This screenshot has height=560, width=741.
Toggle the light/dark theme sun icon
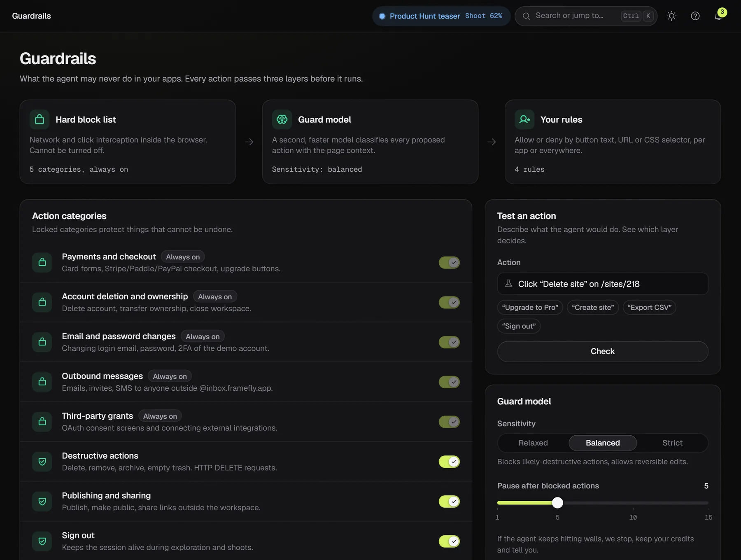[x=671, y=16]
